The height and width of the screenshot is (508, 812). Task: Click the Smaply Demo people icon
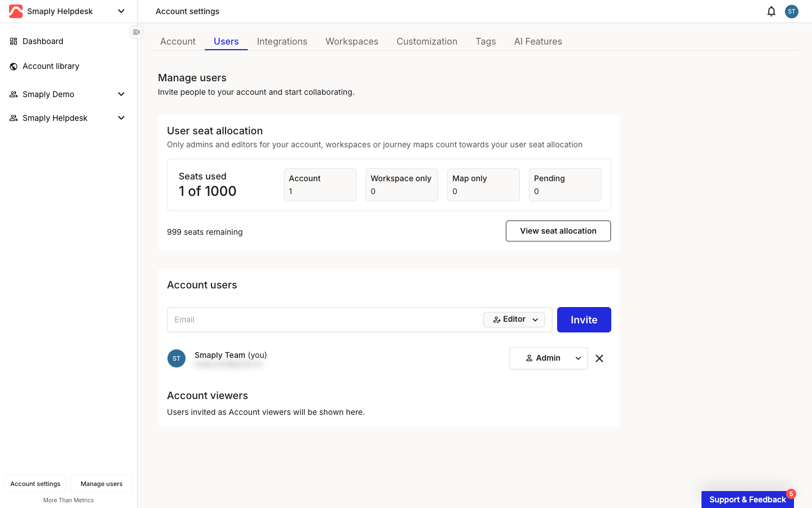14,94
